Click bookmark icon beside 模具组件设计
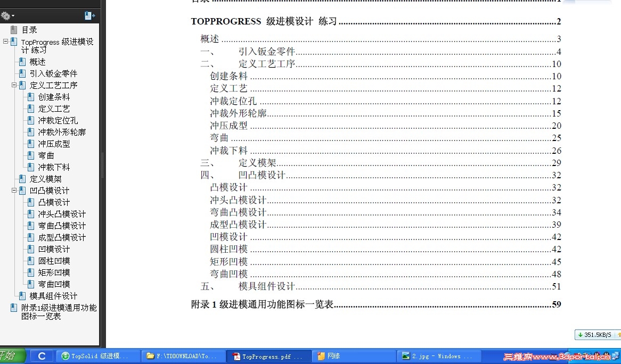The height and width of the screenshot is (364, 621). [22, 296]
